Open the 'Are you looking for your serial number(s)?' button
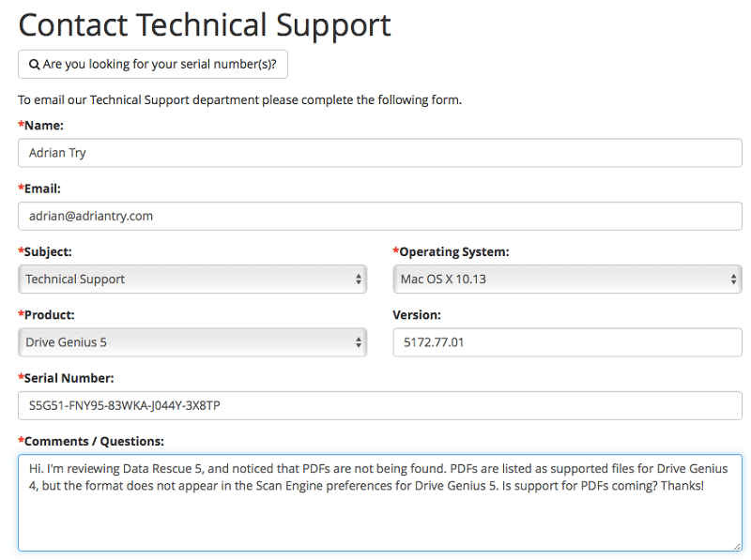Image resolution: width=751 pixels, height=560 pixels. point(153,64)
